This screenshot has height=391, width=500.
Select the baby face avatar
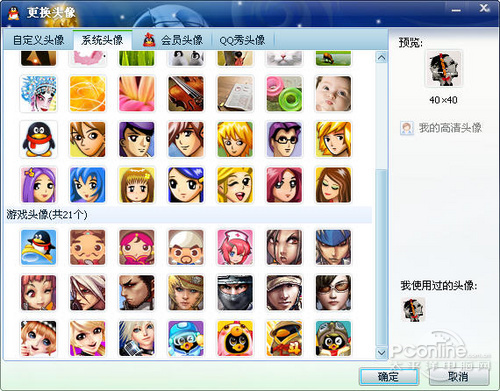pos(333,94)
